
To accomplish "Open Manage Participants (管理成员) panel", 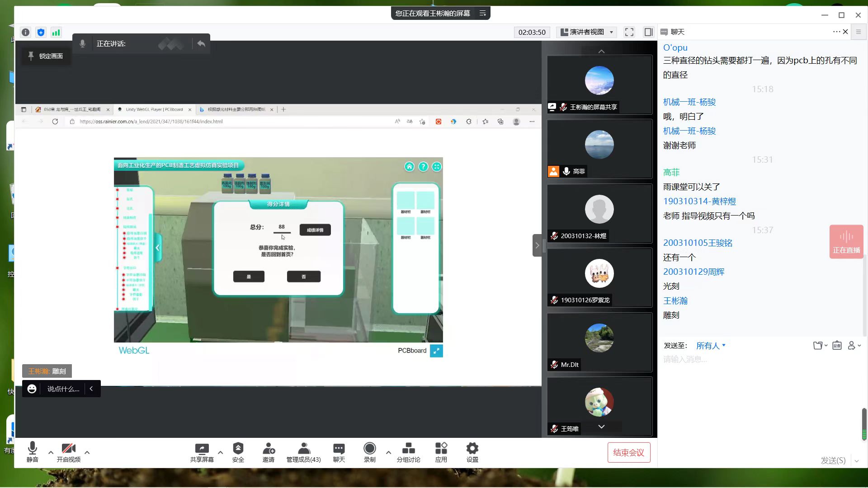I will 303,449.
